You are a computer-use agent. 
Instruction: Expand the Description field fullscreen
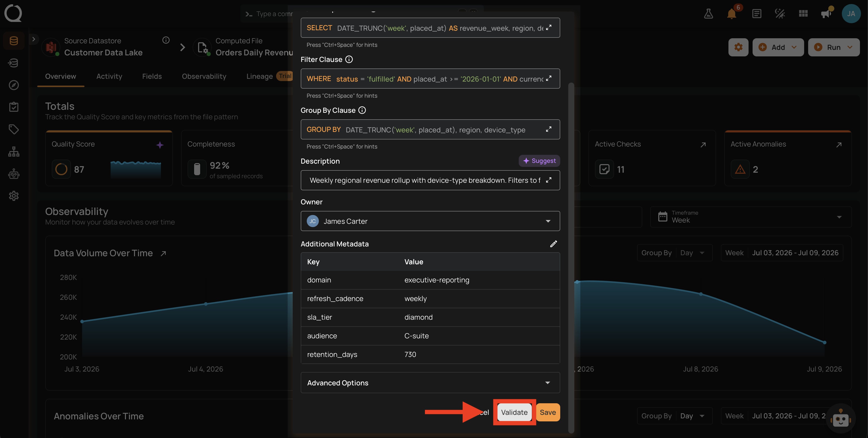tap(549, 180)
